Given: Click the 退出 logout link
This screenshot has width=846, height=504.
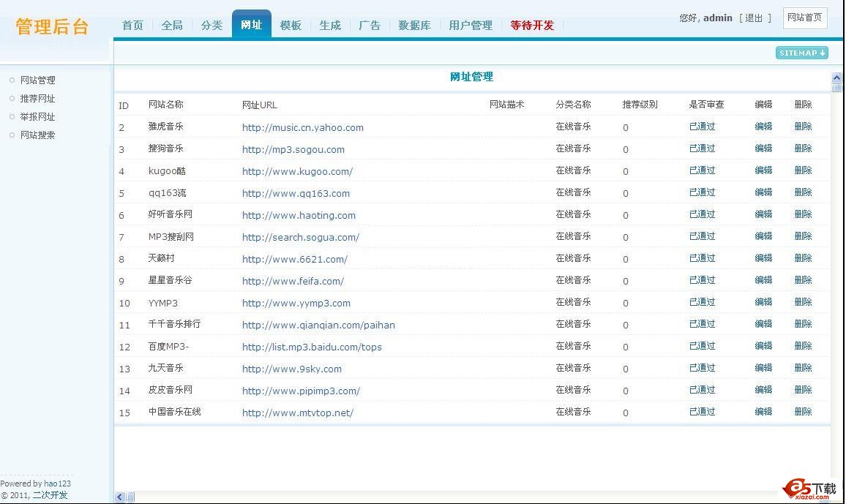Looking at the screenshot, I should pyautogui.click(x=754, y=18).
